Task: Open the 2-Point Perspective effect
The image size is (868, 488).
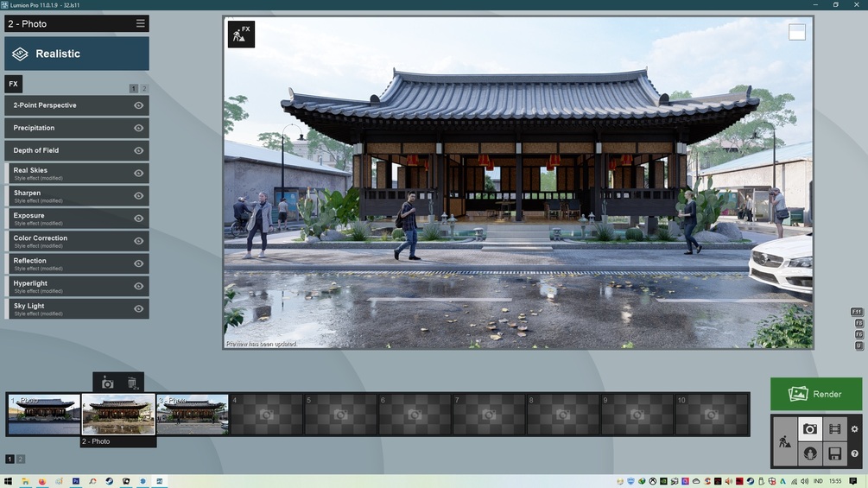Action: pyautogui.click(x=77, y=105)
